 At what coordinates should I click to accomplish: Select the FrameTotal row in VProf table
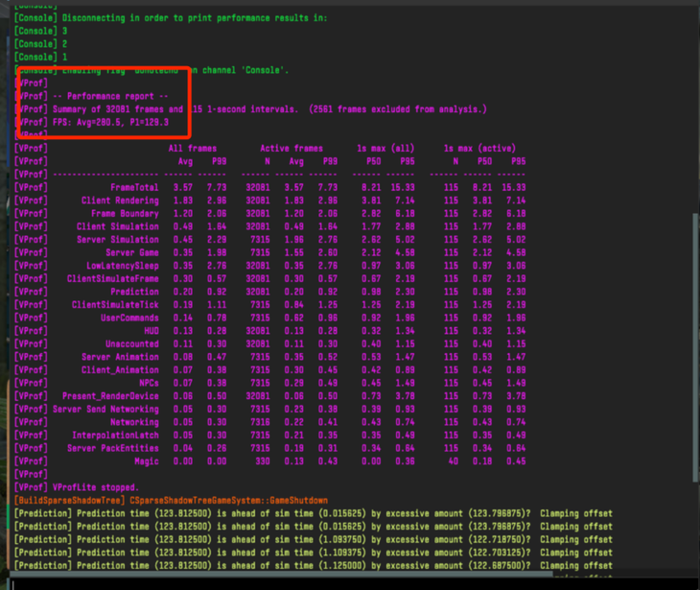tap(135, 187)
